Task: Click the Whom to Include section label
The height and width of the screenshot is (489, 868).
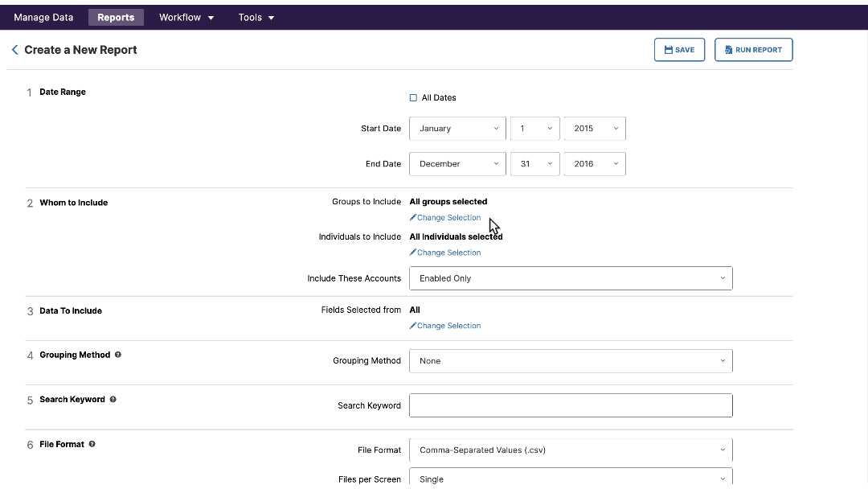Action: click(74, 203)
